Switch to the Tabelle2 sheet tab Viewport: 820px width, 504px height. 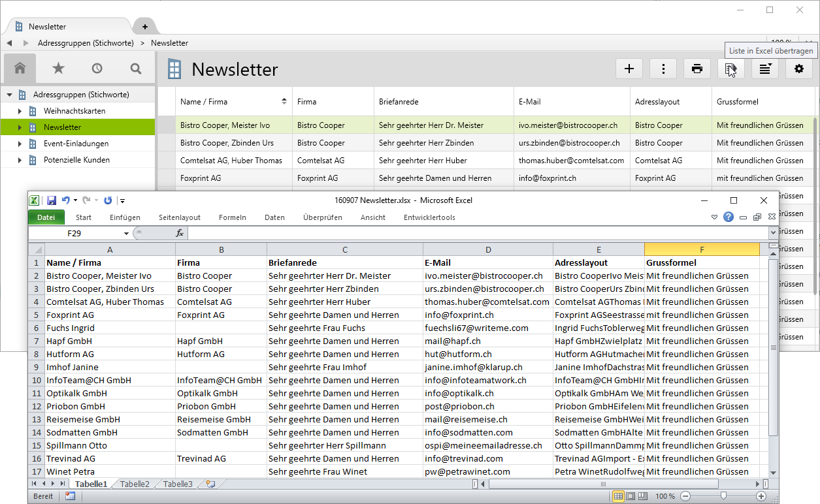click(135, 484)
